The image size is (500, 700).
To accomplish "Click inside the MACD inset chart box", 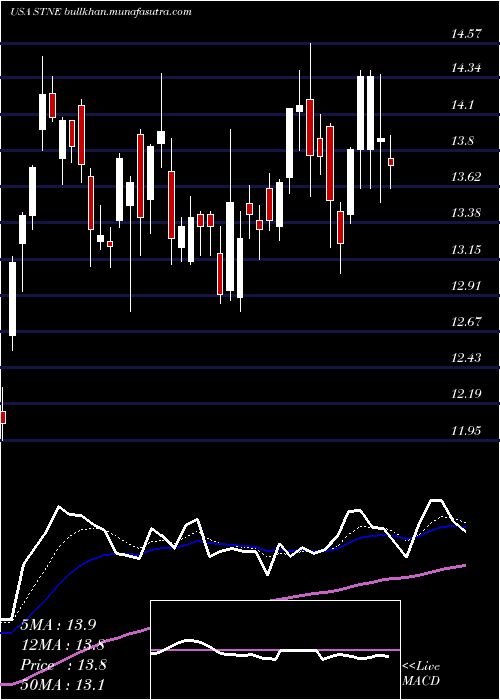I will tap(275, 650).
